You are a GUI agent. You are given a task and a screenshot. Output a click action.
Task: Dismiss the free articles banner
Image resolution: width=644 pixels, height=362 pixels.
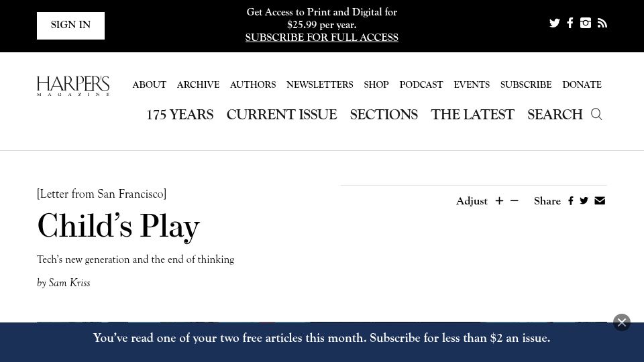point(622,322)
